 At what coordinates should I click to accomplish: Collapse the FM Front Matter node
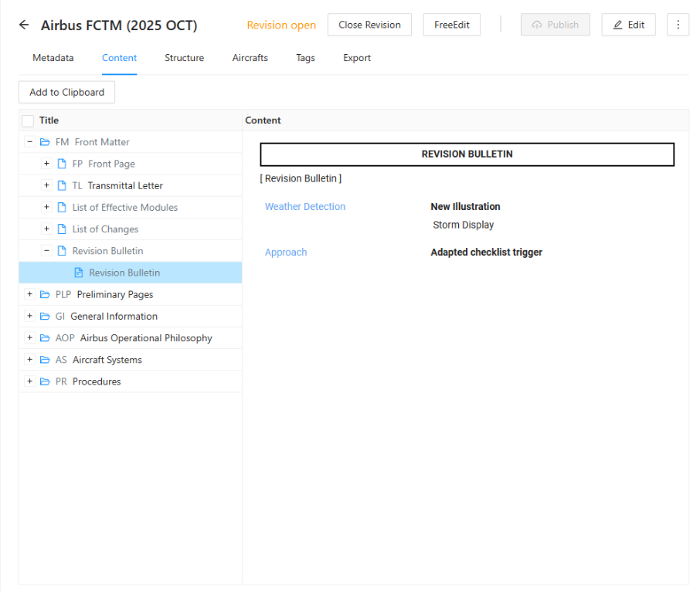(x=30, y=142)
